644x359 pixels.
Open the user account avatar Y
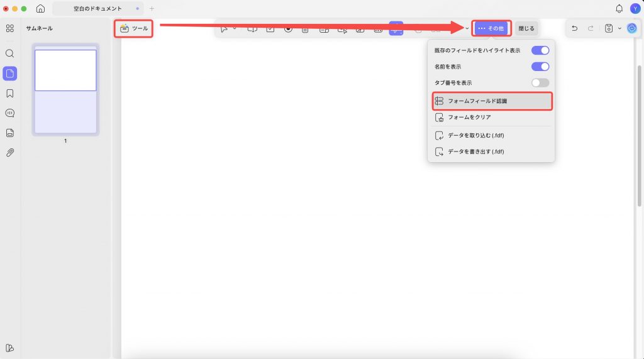click(x=635, y=9)
